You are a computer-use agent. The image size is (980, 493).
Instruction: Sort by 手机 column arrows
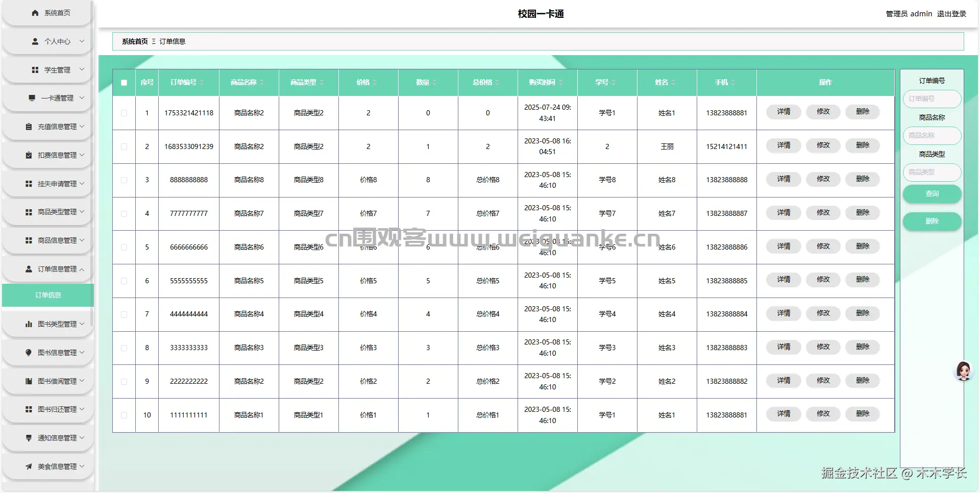point(733,82)
